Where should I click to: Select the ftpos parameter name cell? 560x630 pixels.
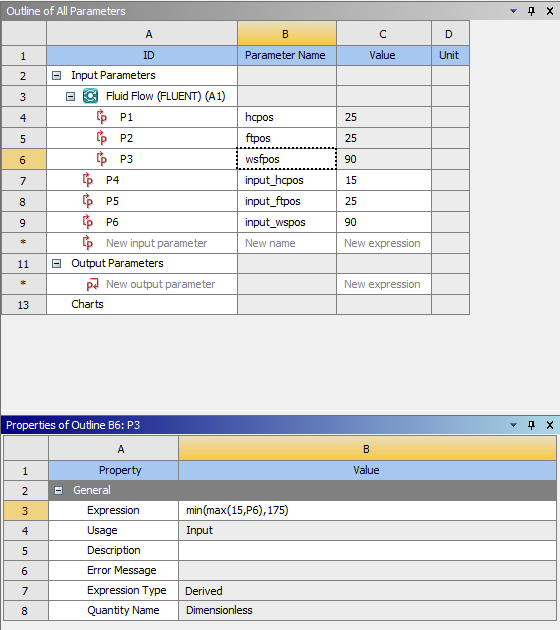click(x=287, y=138)
